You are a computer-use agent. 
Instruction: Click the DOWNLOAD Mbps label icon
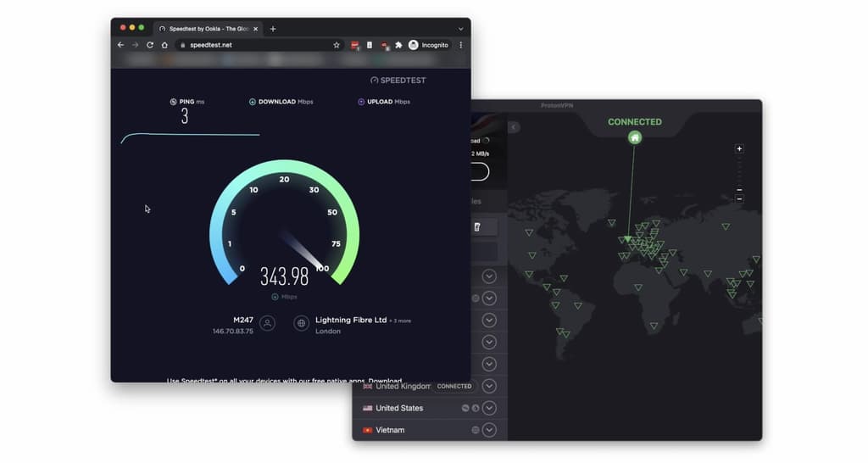[253, 102]
